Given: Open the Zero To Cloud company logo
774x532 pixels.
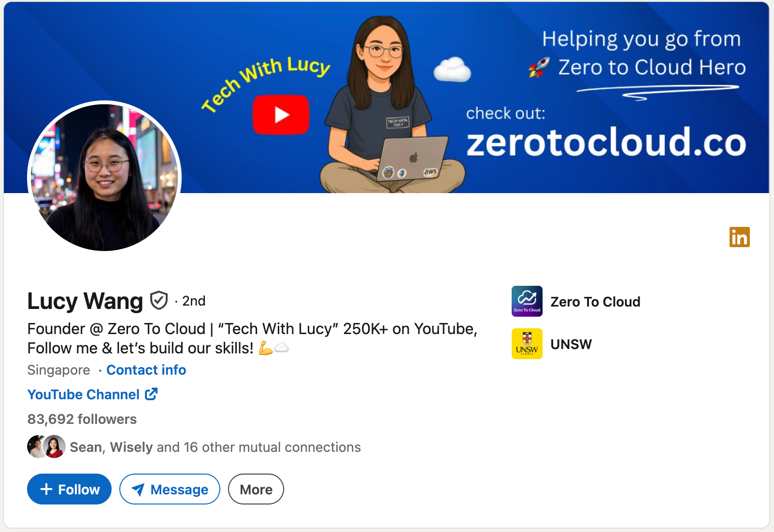Looking at the screenshot, I should click(x=527, y=301).
